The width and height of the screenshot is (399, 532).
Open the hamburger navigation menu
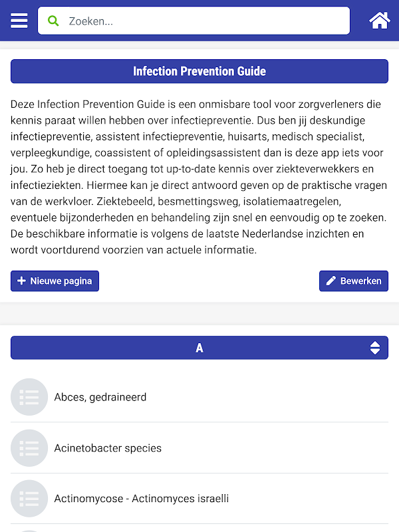19,21
